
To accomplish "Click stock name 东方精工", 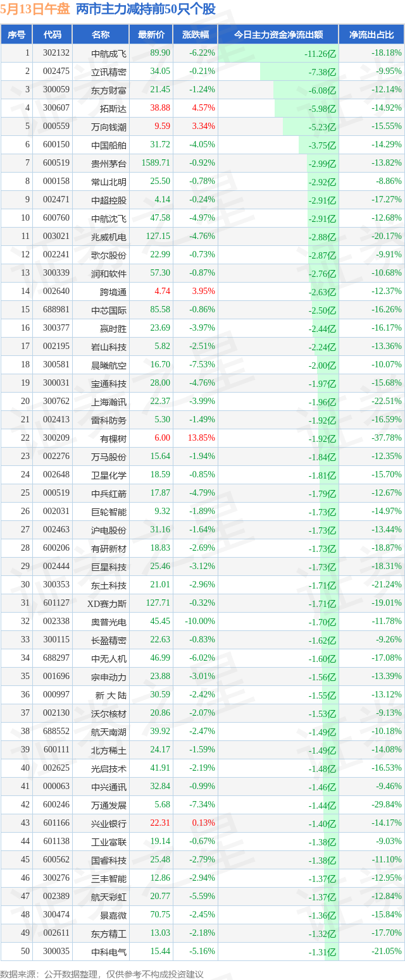I will 109,933.
